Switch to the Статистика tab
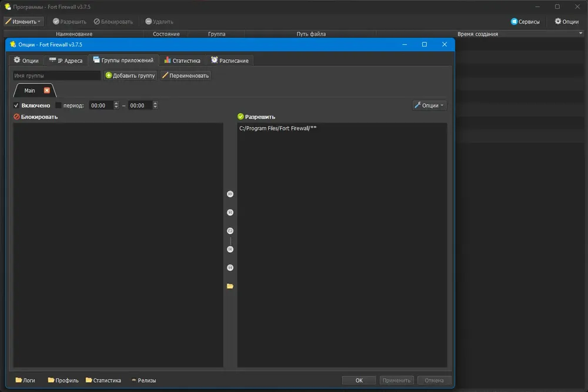Screen dimensions: 588x392 [x=182, y=61]
